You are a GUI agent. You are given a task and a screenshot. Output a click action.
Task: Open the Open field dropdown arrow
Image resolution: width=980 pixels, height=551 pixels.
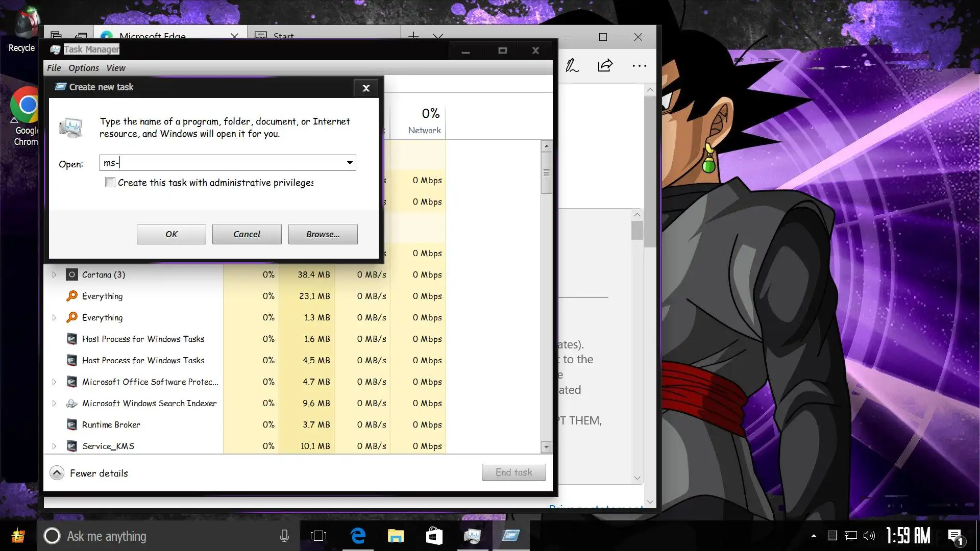pos(350,163)
